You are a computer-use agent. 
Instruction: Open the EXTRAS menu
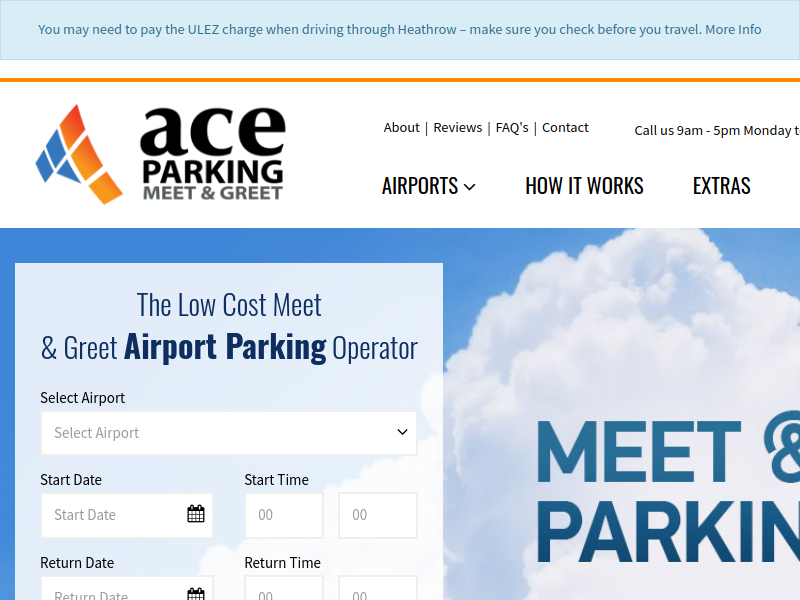tap(721, 186)
